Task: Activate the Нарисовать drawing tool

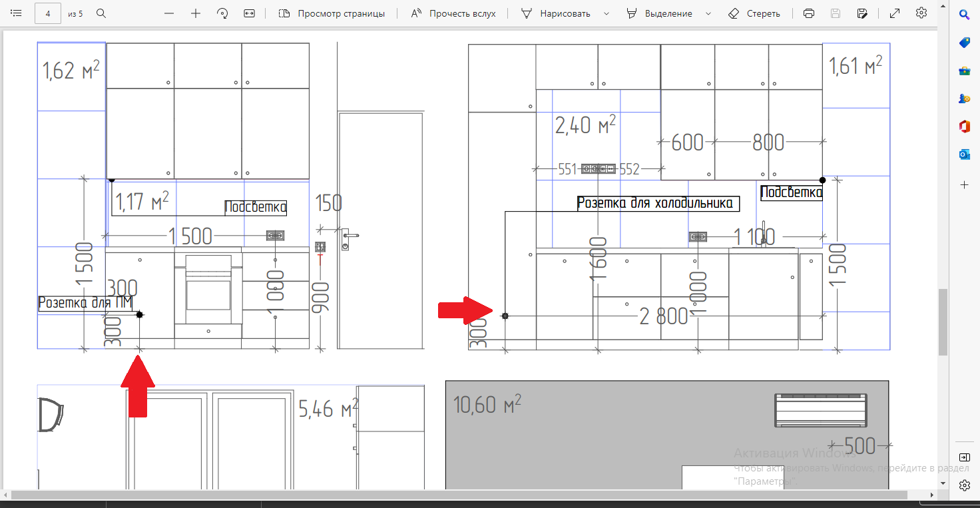Action: pos(555,13)
